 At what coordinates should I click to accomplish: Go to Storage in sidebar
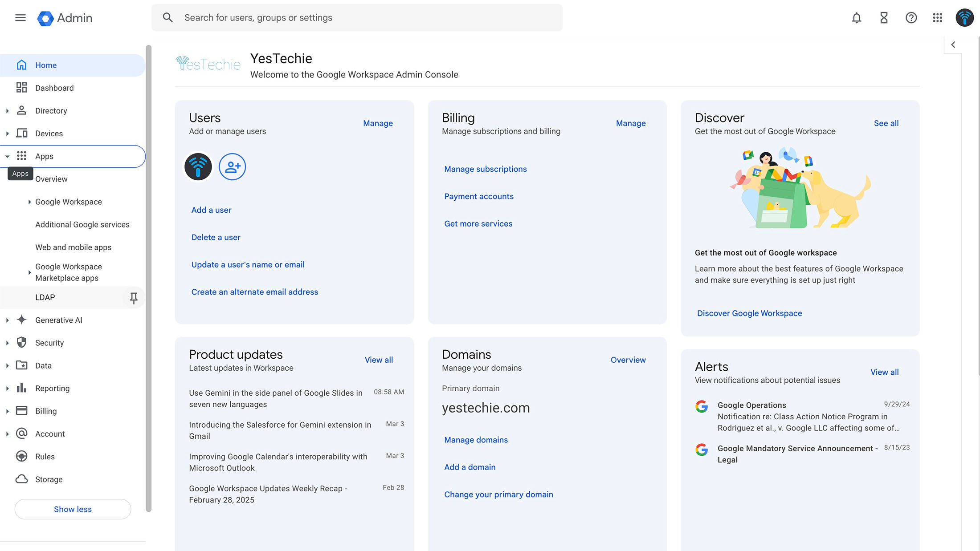49,479
